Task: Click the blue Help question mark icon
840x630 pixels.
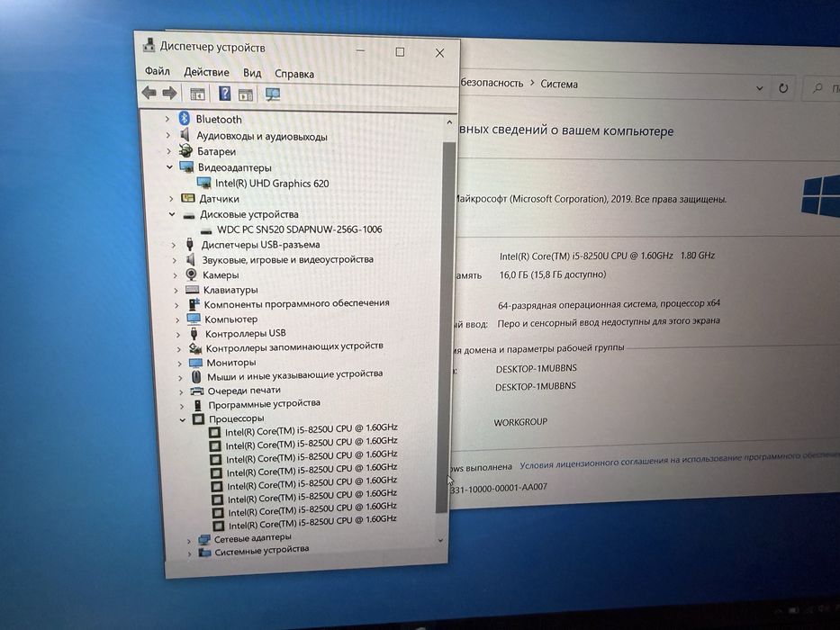Action: (224, 94)
